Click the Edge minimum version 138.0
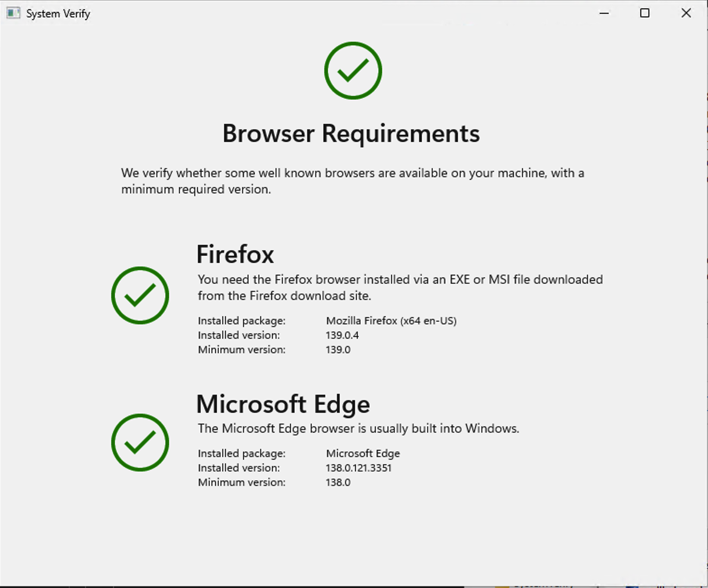The height and width of the screenshot is (588, 708). click(338, 482)
